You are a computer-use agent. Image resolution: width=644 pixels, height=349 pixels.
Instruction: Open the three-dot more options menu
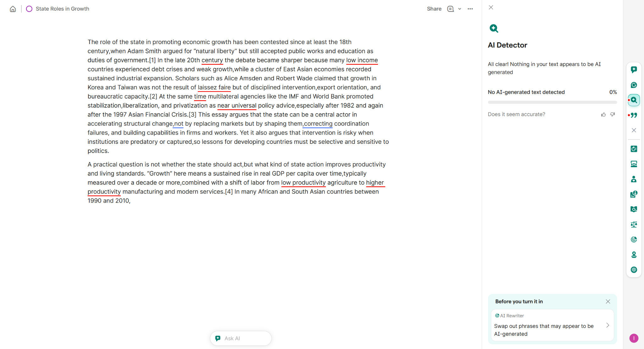(x=470, y=9)
